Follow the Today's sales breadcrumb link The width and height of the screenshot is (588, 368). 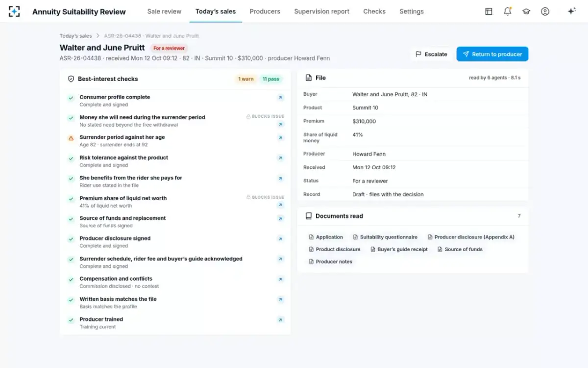(76, 36)
